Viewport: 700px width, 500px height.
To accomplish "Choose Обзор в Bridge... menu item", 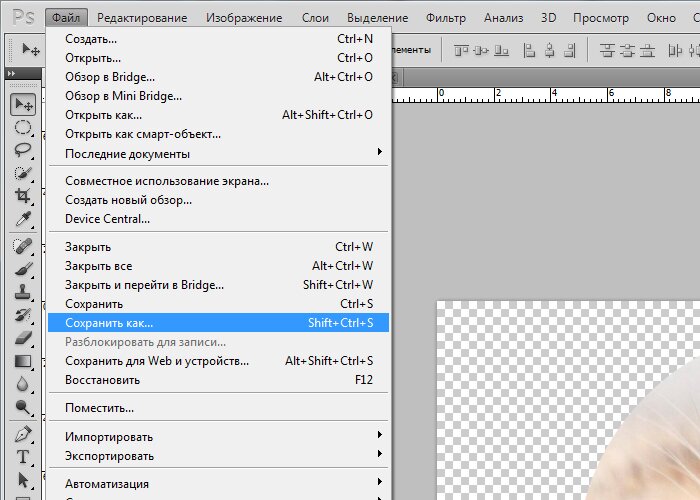I will (218, 77).
